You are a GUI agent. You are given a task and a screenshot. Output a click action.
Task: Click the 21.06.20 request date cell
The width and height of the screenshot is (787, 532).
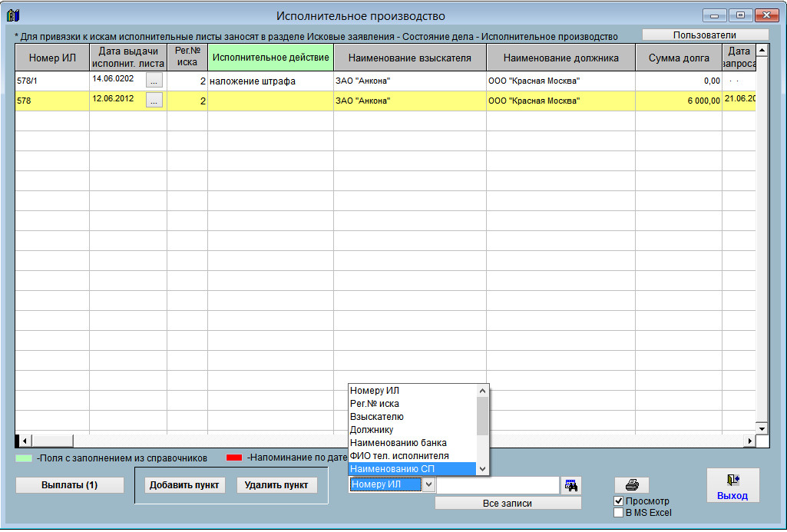click(739, 101)
